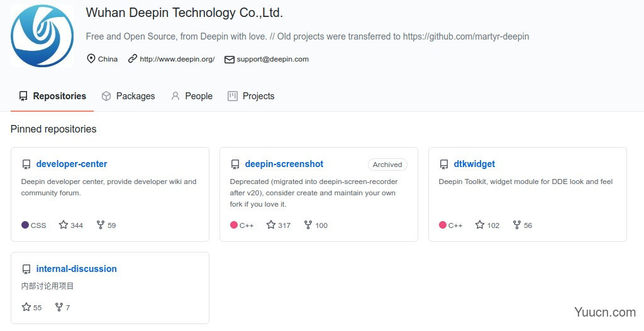The height and width of the screenshot is (331, 644).
Task: Click the support@deepin.com email link
Action: [273, 59]
